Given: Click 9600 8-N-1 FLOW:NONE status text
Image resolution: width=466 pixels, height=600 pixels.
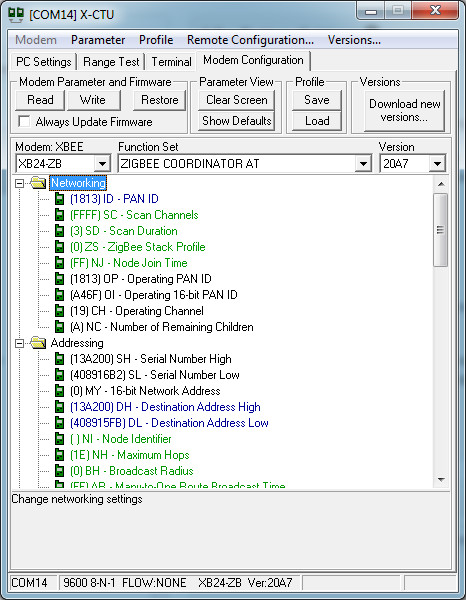Looking at the screenshot, I should point(125,583).
